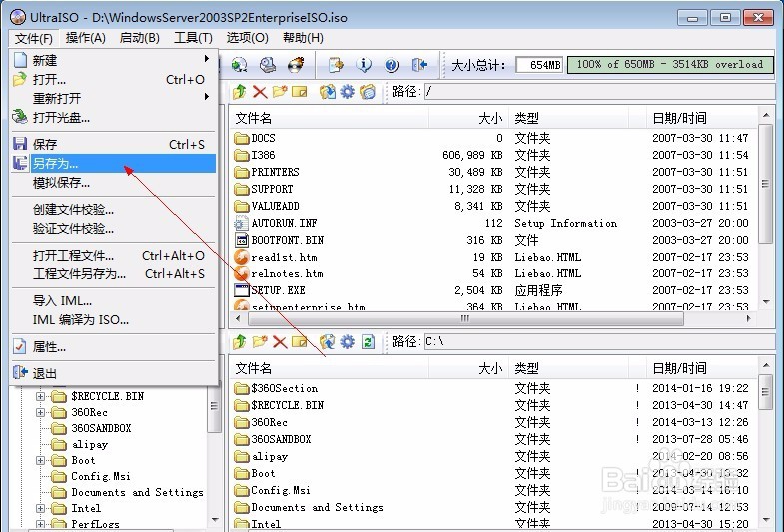
Task: Open the 帮助(H) menu
Action: [303, 38]
